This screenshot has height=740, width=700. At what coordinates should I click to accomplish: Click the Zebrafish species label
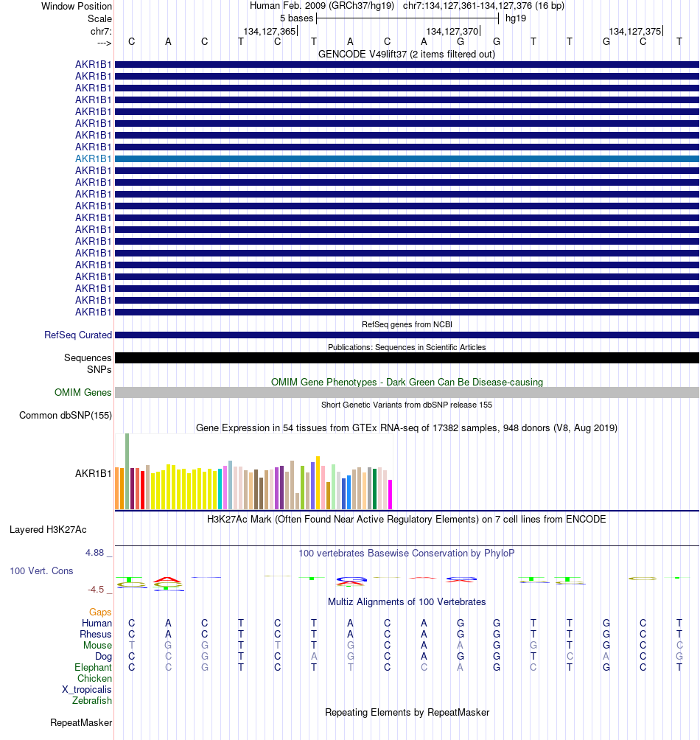pyautogui.click(x=92, y=701)
